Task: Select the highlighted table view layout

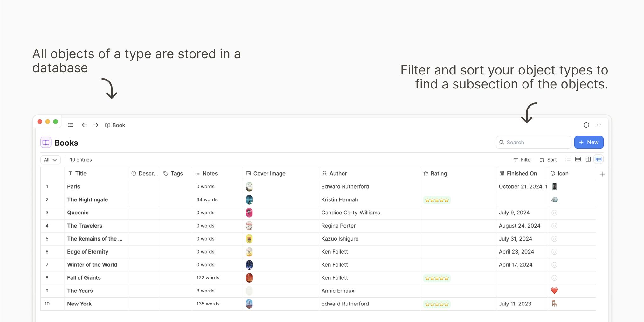Action: (599, 159)
